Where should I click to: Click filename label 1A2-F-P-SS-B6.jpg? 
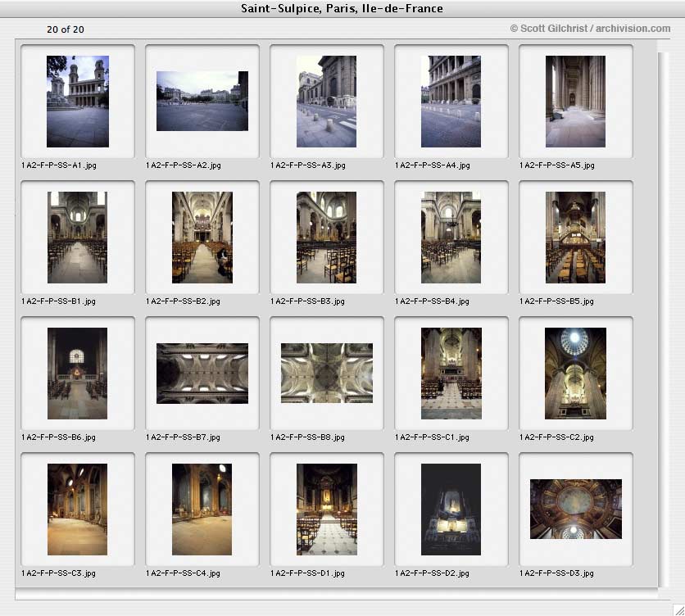[58, 437]
